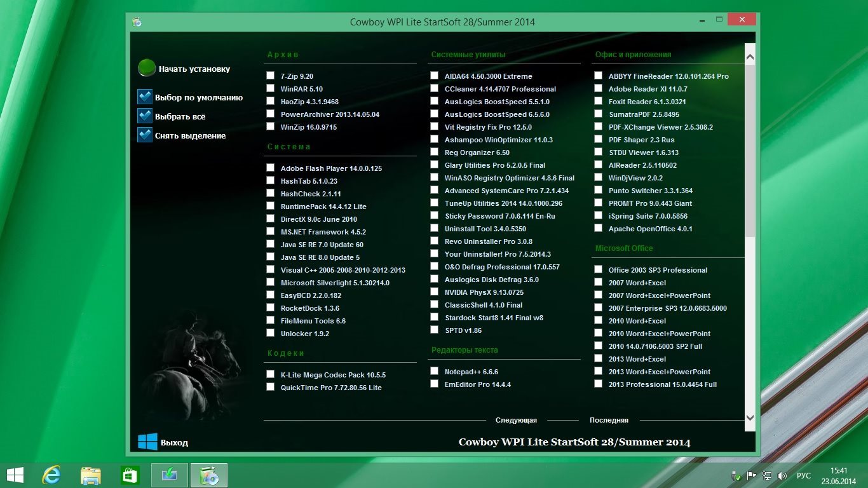Click the checkmark icon beside Снять выделение
The image size is (868, 488).
145,135
